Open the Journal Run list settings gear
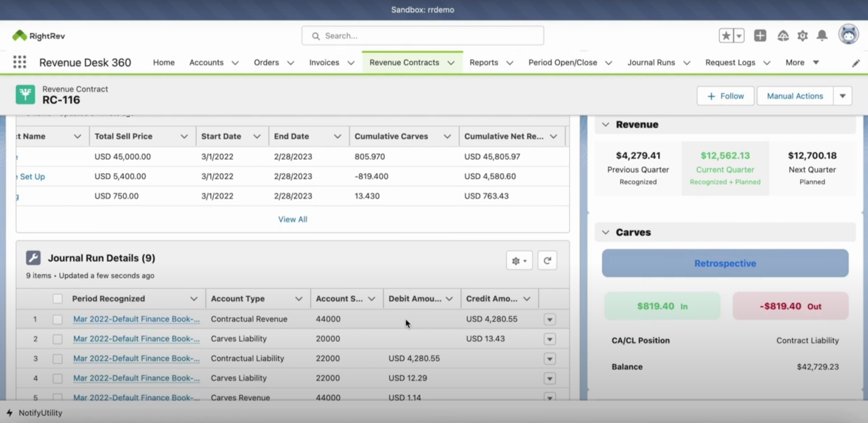This screenshot has width=868, height=423. pyautogui.click(x=519, y=261)
